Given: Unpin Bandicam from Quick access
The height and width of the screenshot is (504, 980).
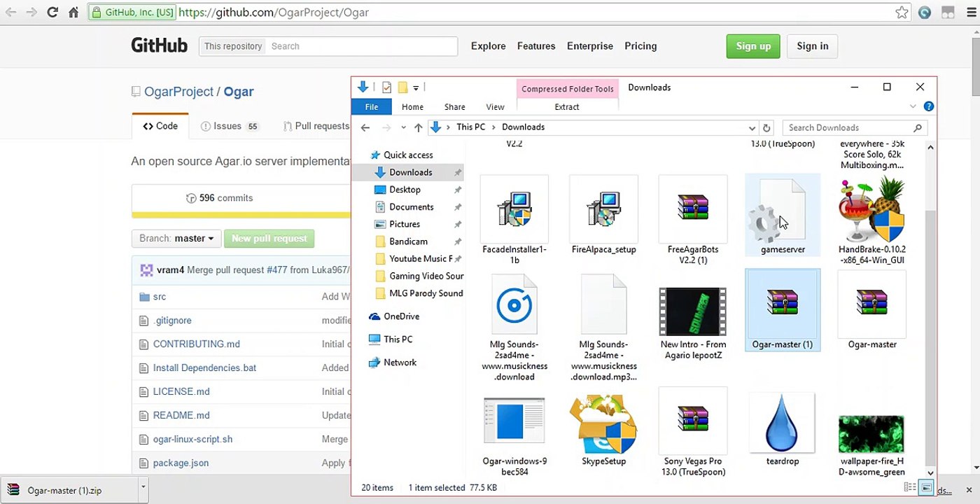Looking at the screenshot, I should pos(458,241).
